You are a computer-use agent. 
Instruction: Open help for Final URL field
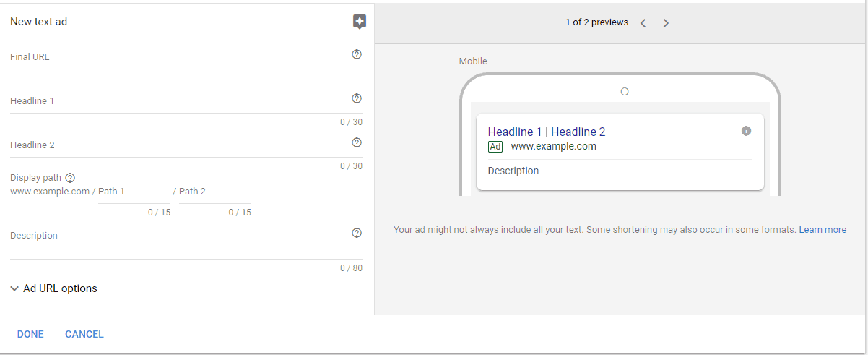pos(356,54)
